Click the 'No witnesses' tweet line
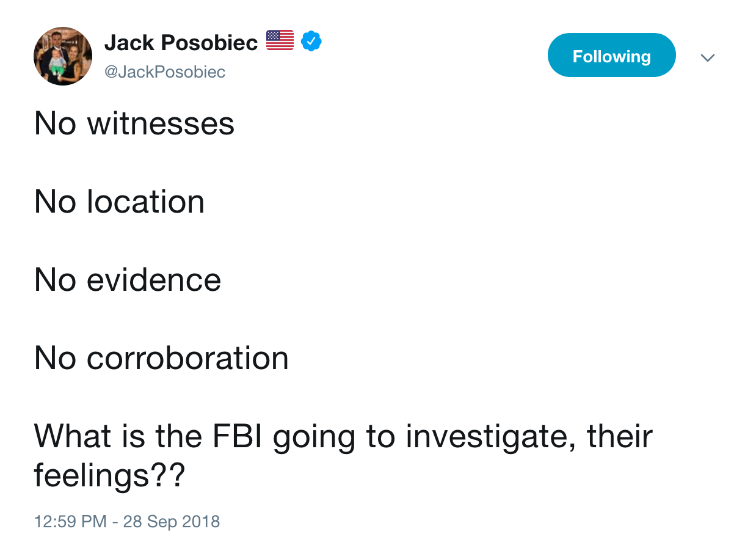756x545 pixels. point(134,124)
